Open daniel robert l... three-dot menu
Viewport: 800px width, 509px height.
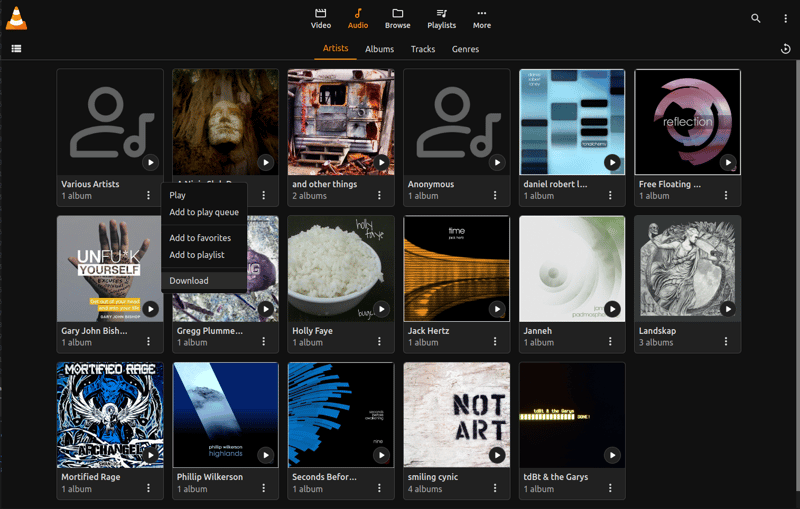(610, 195)
